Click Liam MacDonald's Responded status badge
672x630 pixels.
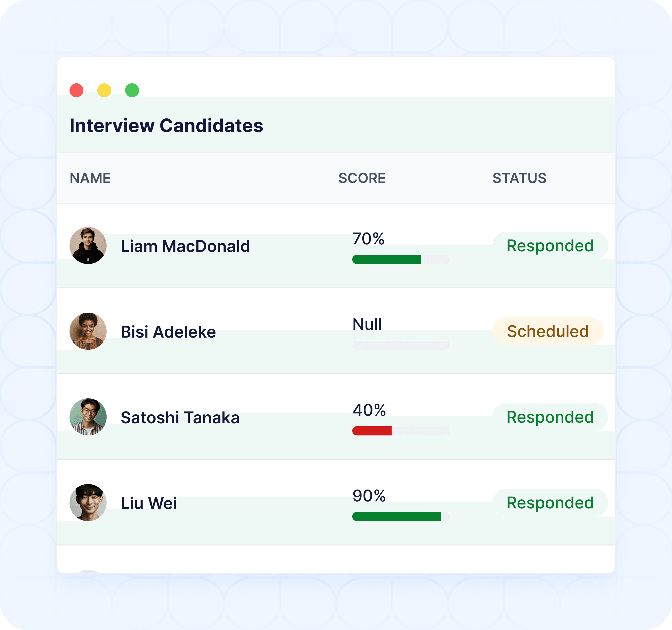coord(550,246)
